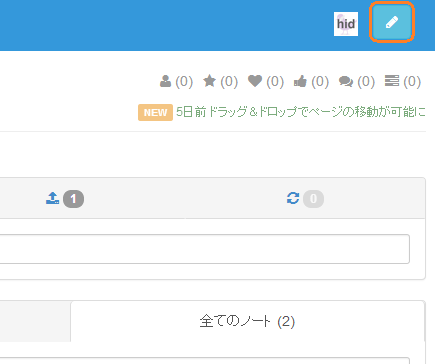Click the thumbs-up likes icon
This screenshot has width=436, height=364.
click(300, 81)
